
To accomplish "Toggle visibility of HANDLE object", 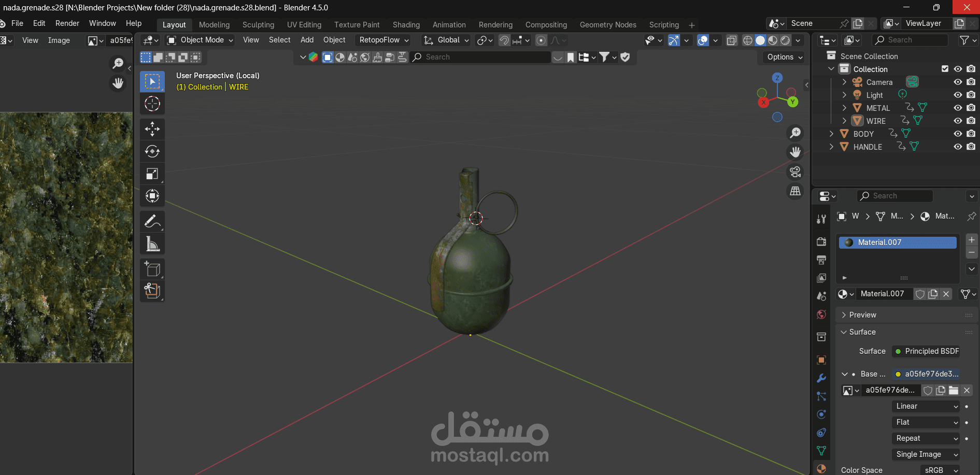I will [x=958, y=147].
